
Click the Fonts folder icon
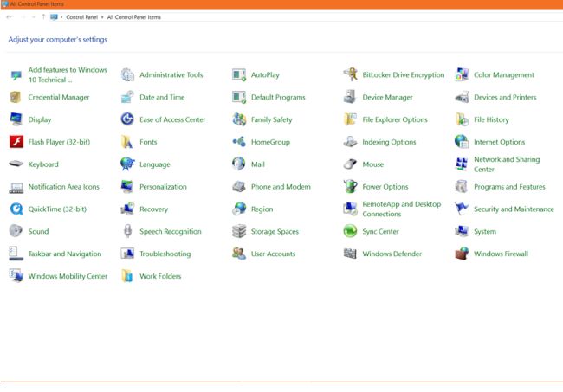pyautogui.click(x=127, y=142)
